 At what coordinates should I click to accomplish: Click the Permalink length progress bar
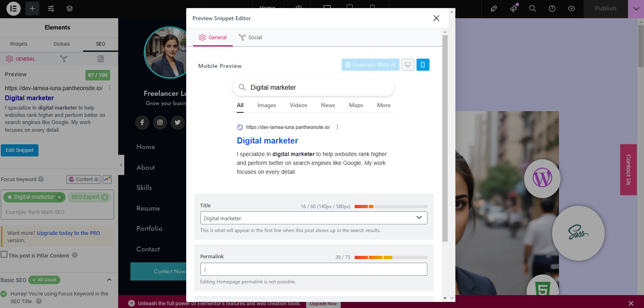click(x=391, y=257)
